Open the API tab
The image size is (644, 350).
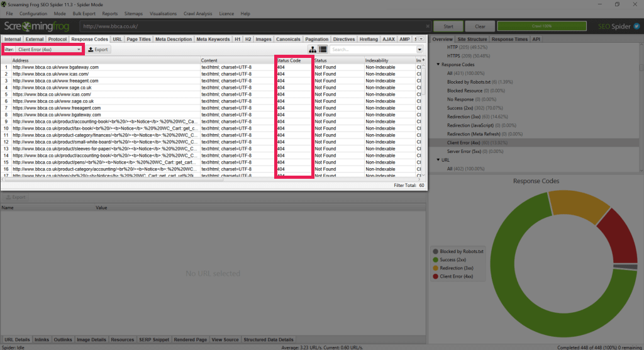pos(536,39)
